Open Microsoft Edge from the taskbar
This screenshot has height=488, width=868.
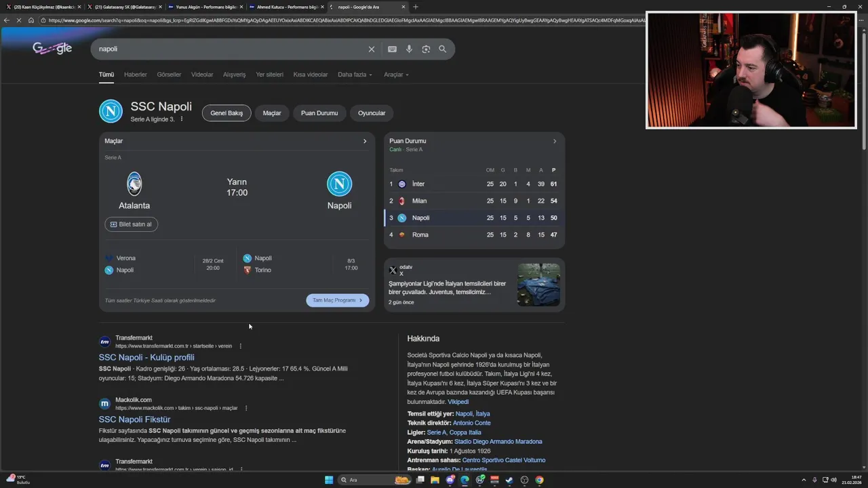465,480
